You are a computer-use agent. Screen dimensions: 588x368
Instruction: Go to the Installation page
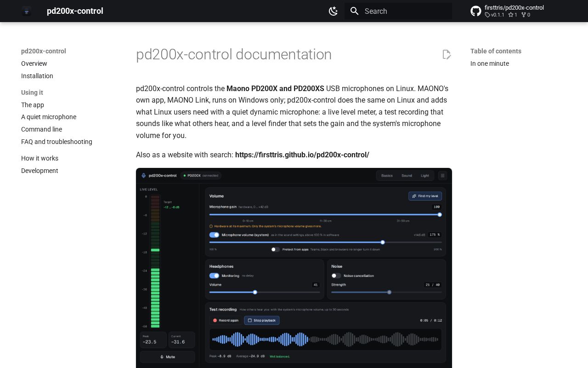click(37, 76)
